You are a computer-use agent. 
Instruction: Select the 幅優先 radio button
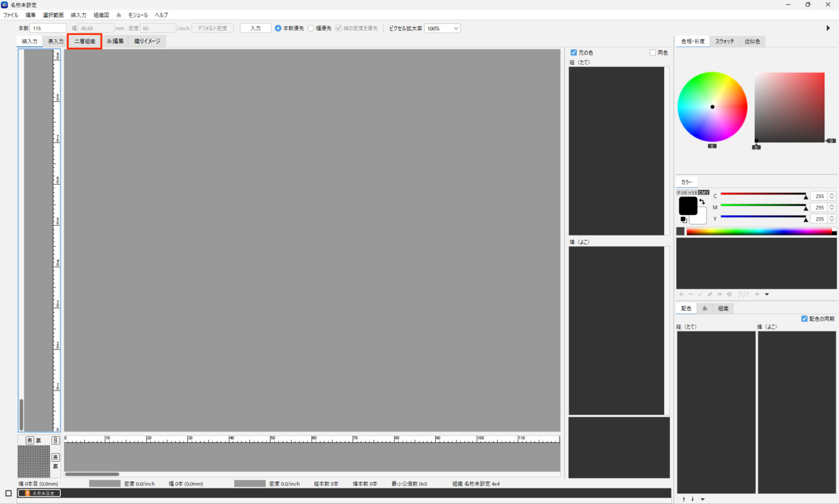pos(311,28)
